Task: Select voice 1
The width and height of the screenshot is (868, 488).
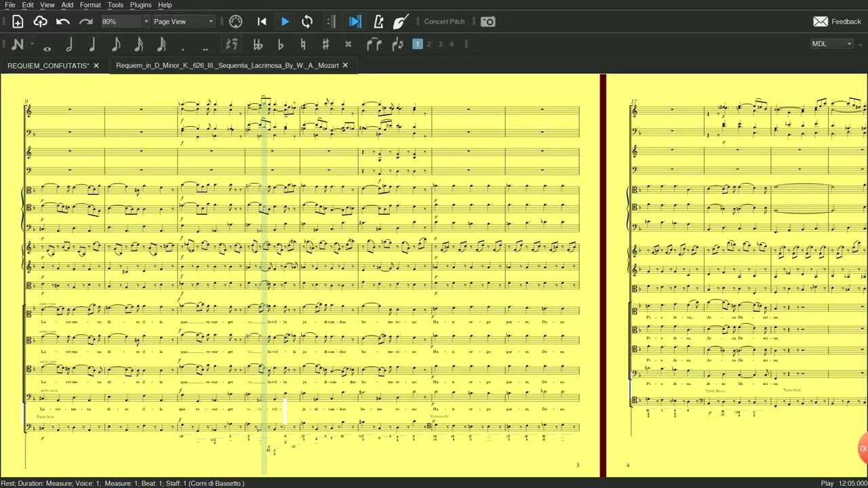Action: point(418,44)
